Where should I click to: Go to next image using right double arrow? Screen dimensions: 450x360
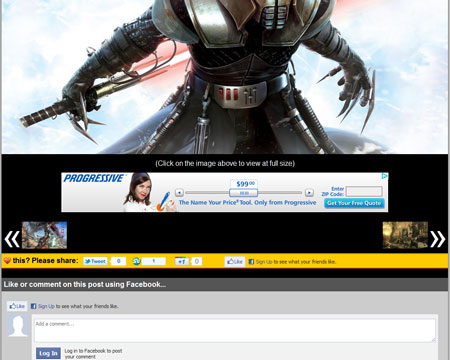[438, 239]
